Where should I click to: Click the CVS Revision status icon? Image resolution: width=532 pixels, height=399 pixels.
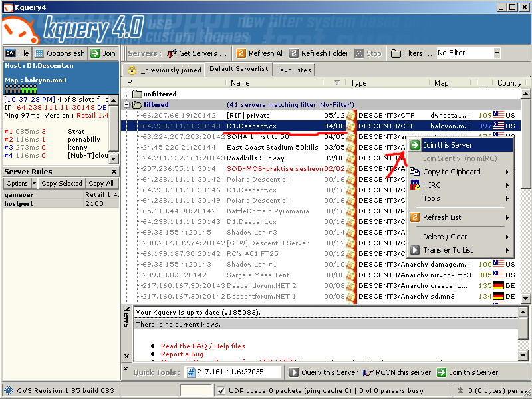9,391
